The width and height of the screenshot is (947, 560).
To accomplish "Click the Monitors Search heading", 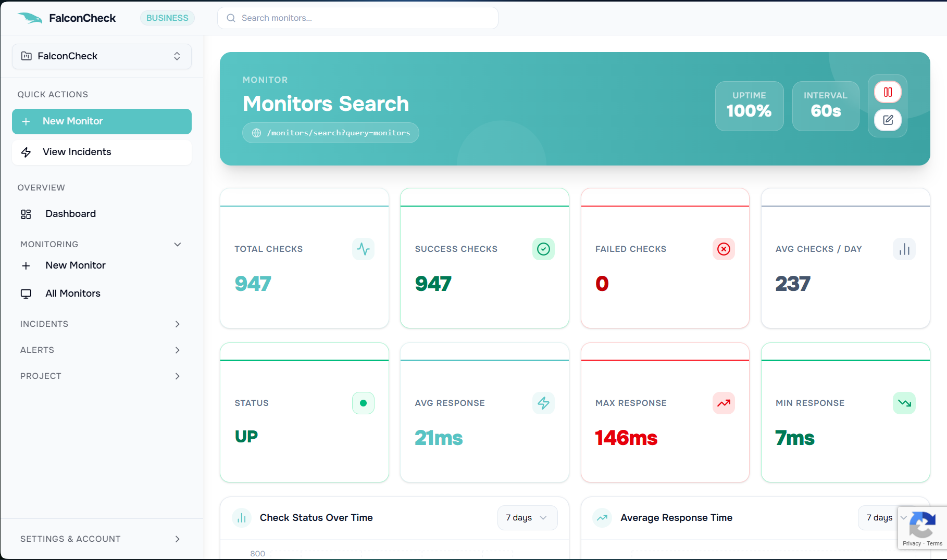I will pyautogui.click(x=326, y=104).
